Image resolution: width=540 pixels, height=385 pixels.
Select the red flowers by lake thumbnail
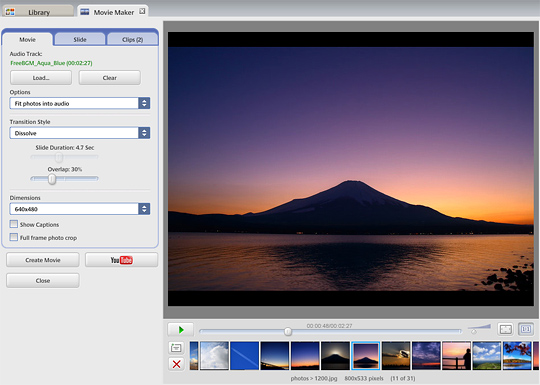tap(517, 355)
